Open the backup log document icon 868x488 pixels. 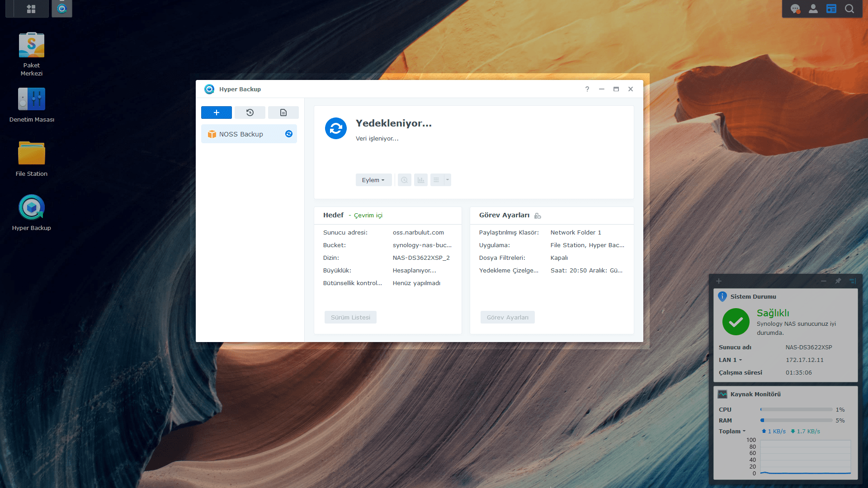(x=283, y=113)
